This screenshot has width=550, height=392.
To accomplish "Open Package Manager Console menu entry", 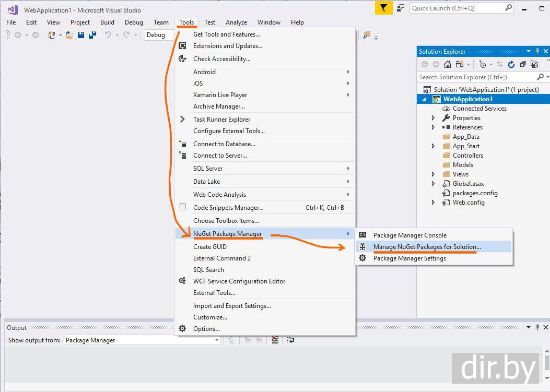I will [x=409, y=235].
